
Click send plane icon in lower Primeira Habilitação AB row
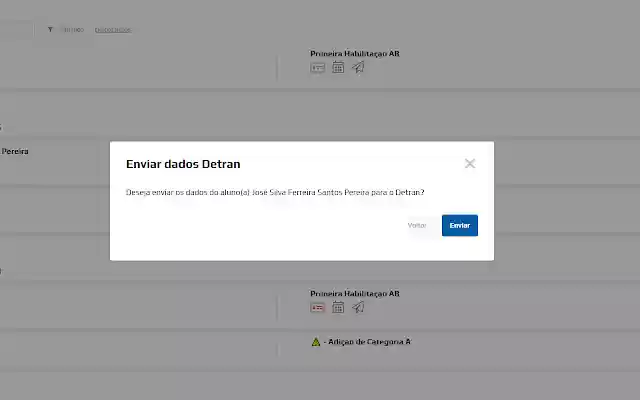(358, 307)
